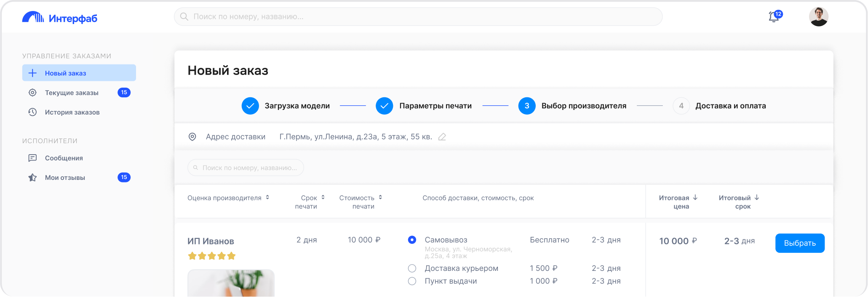The width and height of the screenshot is (868, 297).
Task: Open Текущие заказы in sidebar
Action: pyautogui.click(x=79, y=93)
